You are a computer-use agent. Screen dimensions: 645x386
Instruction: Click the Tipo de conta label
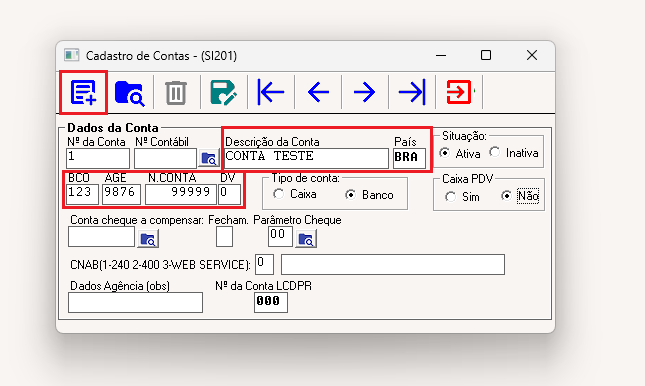pos(305,178)
